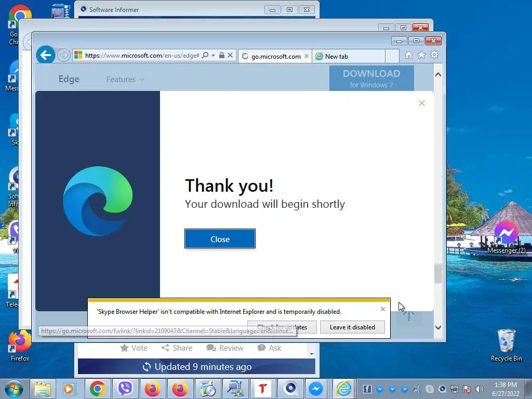Select the Messenger (2) desktop shortcut
Screen dimensions: 532x399
[x=506, y=237]
